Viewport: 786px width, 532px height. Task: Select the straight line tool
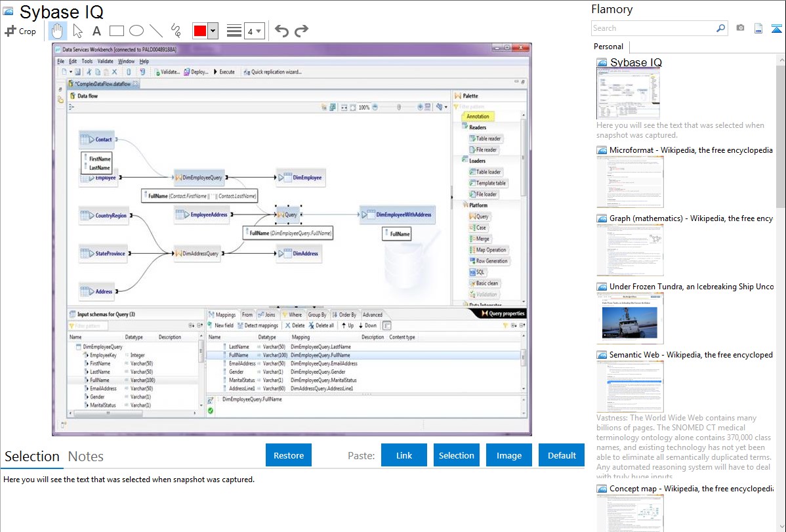pos(156,31)
